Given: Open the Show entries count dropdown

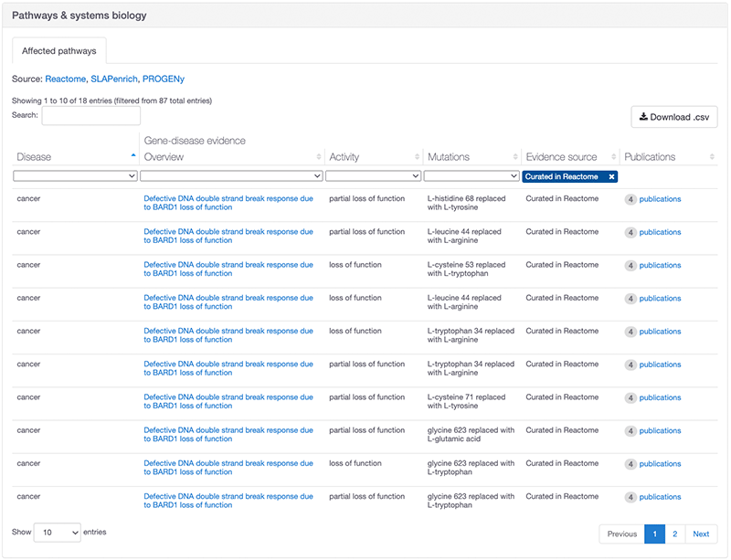Looking at the screenshot, I should coord(58,533).
